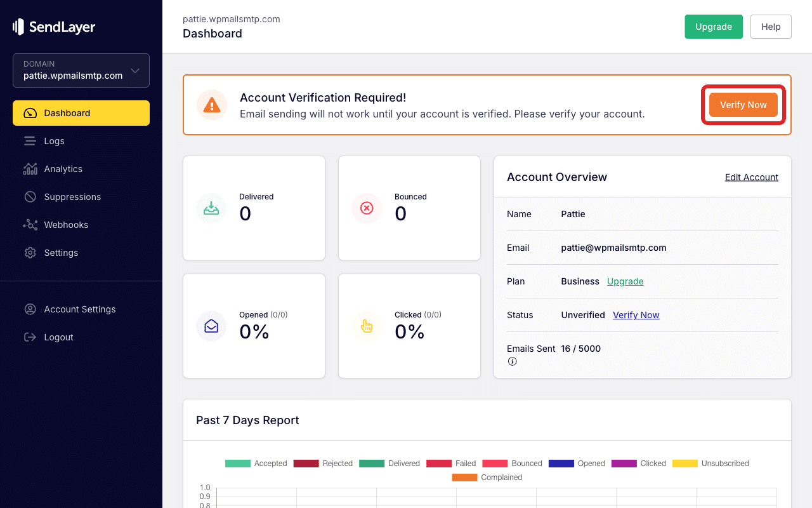
Task: Click the Opened envelope icon
Action: click(x=211, y=326)
